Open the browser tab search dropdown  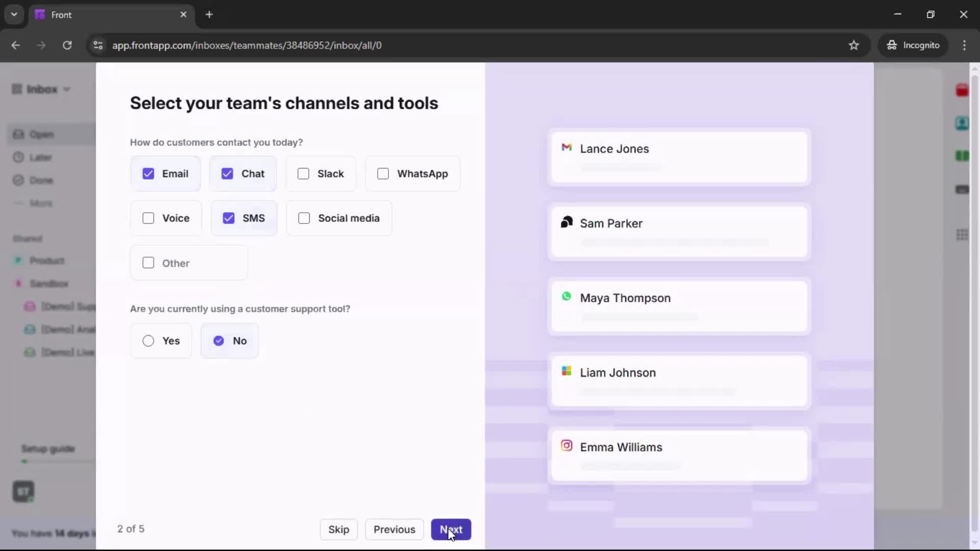click(14, 14)
